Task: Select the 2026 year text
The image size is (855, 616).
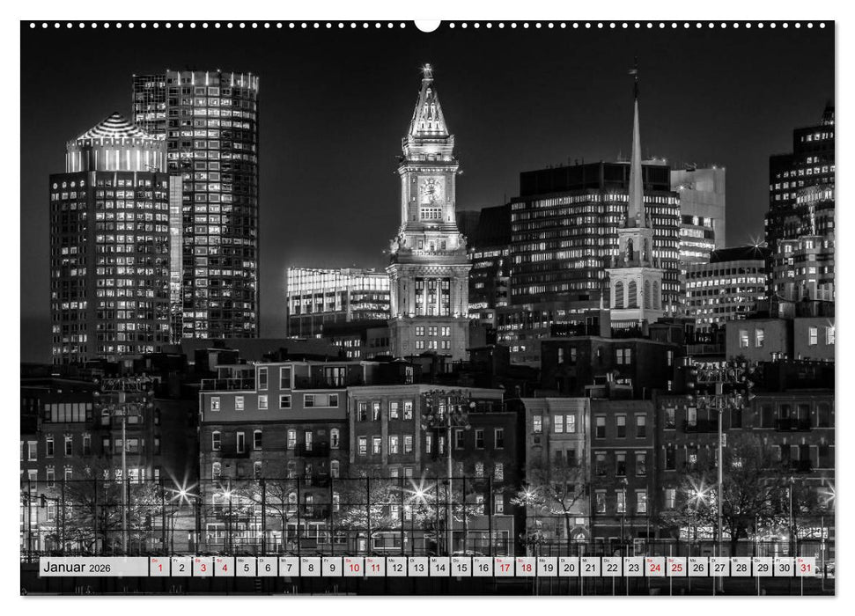Action: pyautogui.click(x=99, y=568)
